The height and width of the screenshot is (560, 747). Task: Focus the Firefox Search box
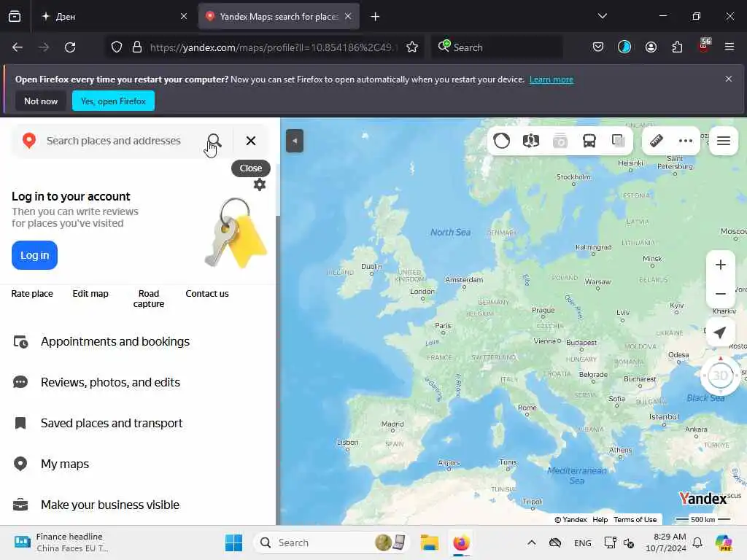498,47
